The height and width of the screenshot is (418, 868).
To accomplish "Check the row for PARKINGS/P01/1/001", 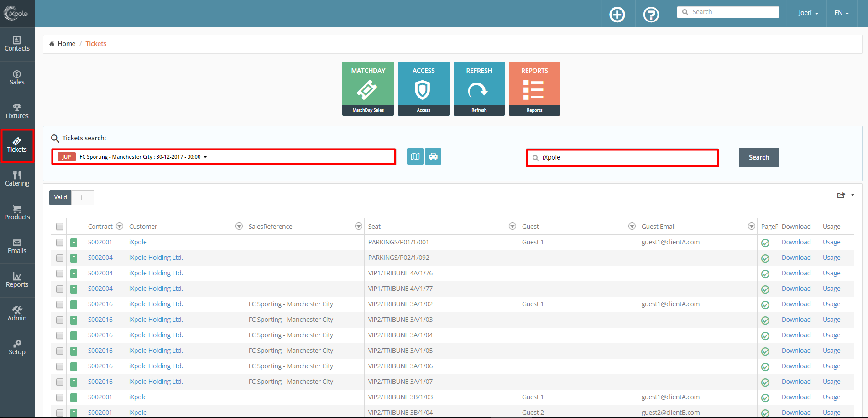I will point(60,243).
